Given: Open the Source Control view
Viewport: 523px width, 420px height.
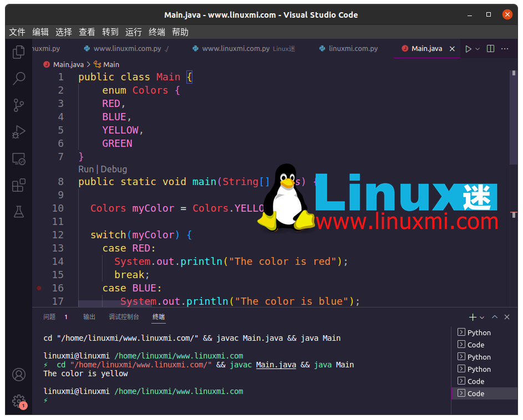Looking at the screenshot, I should (19, 105).
